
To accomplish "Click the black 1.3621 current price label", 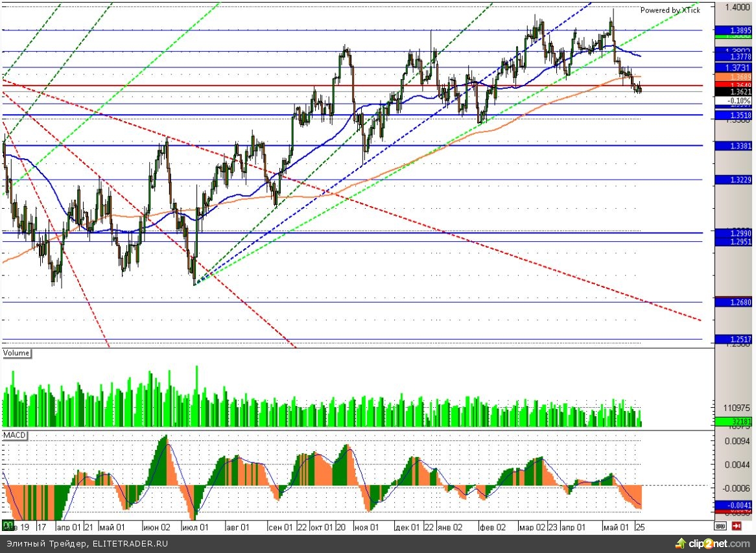I will point(733,91).
